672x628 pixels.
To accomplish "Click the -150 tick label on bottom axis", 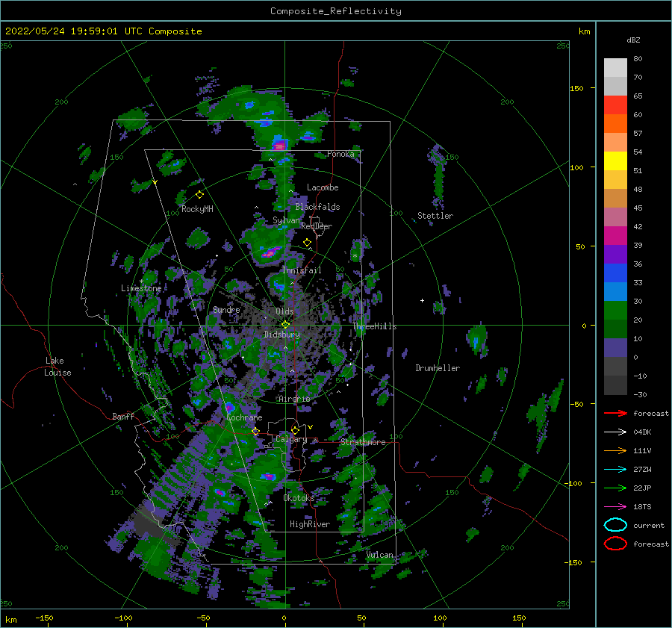I will 44,618.
